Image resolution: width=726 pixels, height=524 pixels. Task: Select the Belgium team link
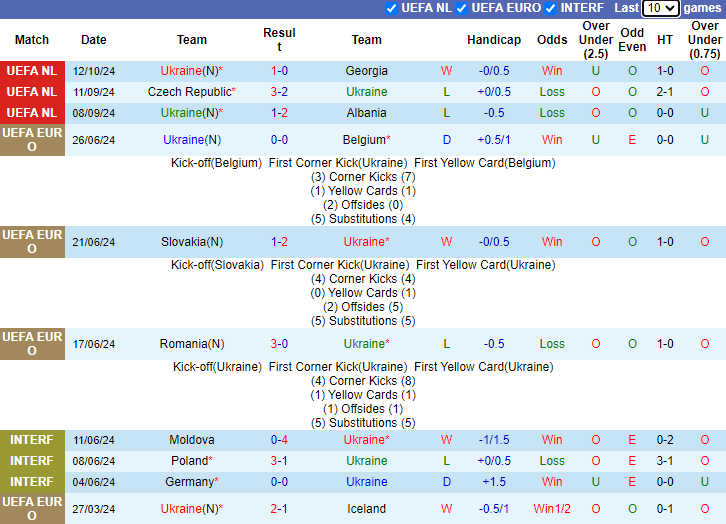coord(363,140)
